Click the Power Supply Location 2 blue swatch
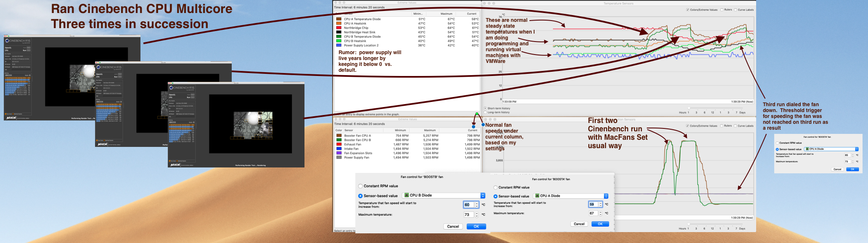The height and width of the screenshot is (243, 868). pos(339,45)
